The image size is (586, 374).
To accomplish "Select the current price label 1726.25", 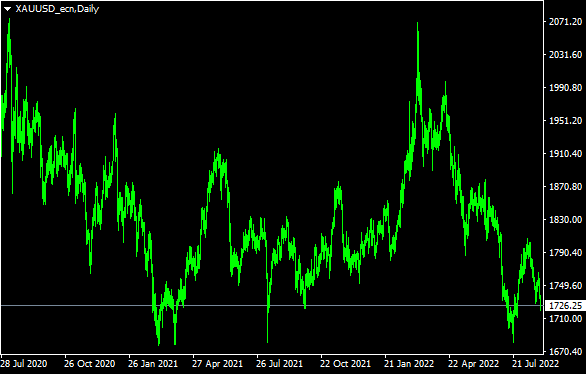I will 565,306.
